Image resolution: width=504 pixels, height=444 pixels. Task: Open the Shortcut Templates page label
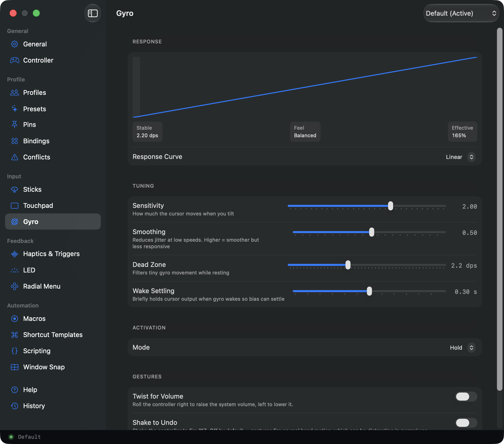pos(53,335)
